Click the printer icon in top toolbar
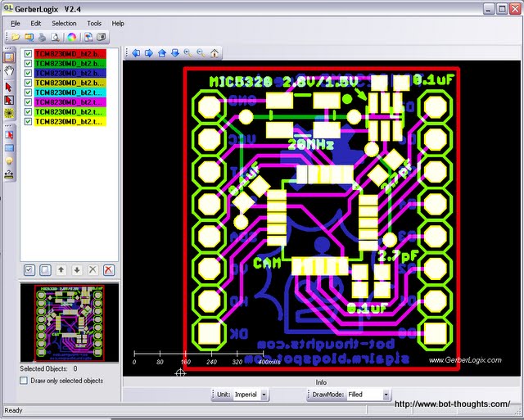Screen dimensions: 524x420 coord(42,37)
